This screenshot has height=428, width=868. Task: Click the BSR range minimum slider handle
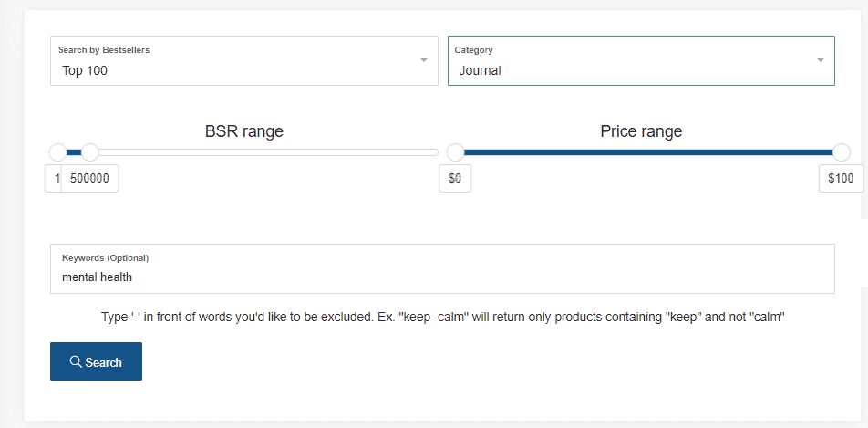(57, 151)
